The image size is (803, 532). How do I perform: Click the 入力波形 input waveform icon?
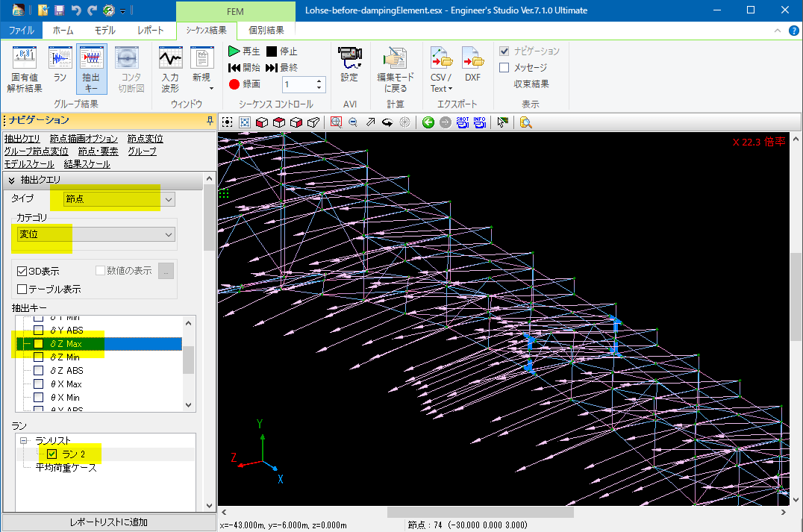point(170,69)
